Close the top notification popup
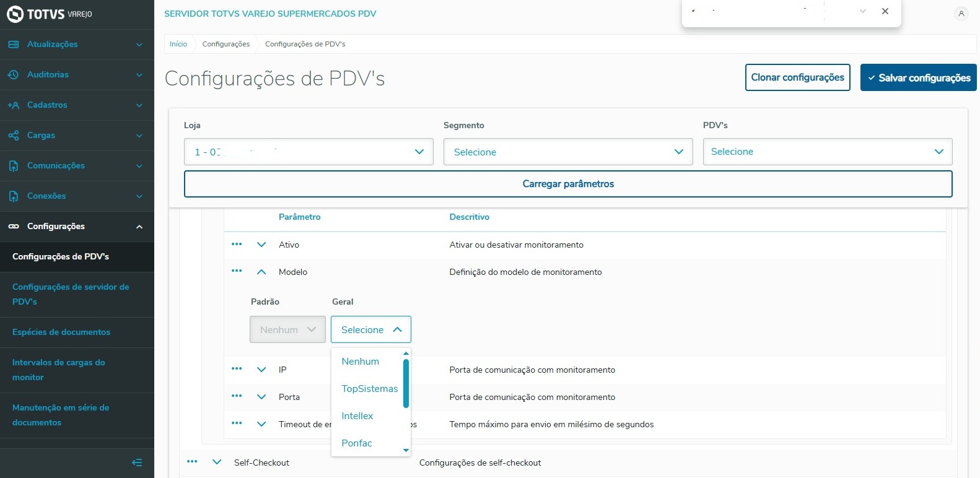 [x=885, y=11]
